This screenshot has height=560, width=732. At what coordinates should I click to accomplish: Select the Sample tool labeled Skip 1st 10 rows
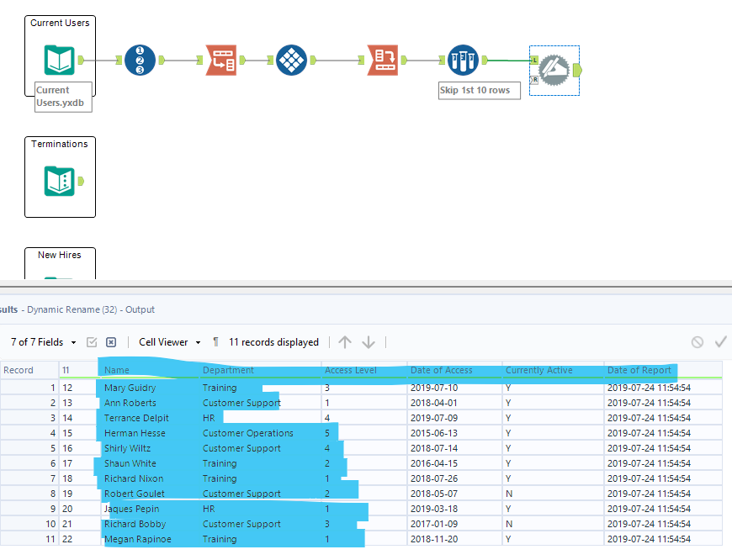tap(462, 60)
